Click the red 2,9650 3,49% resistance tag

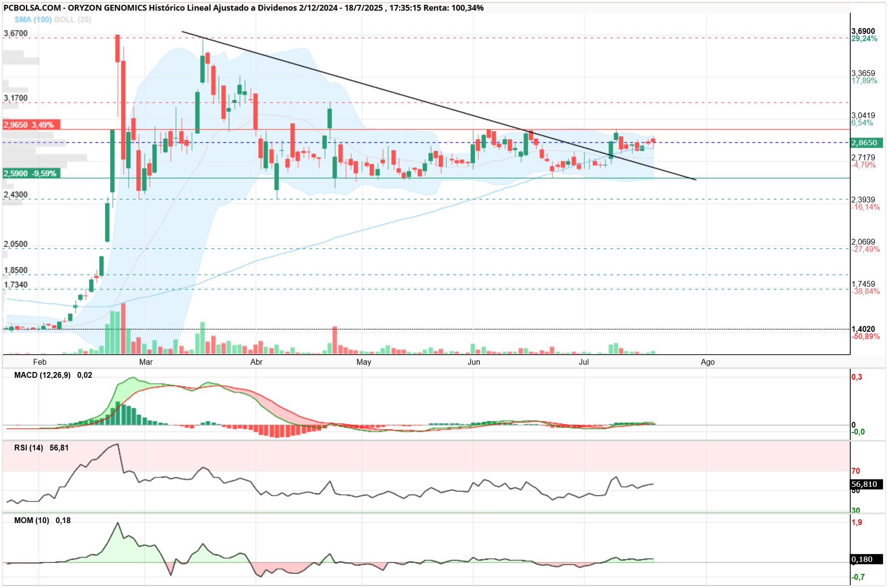(31, 124)
